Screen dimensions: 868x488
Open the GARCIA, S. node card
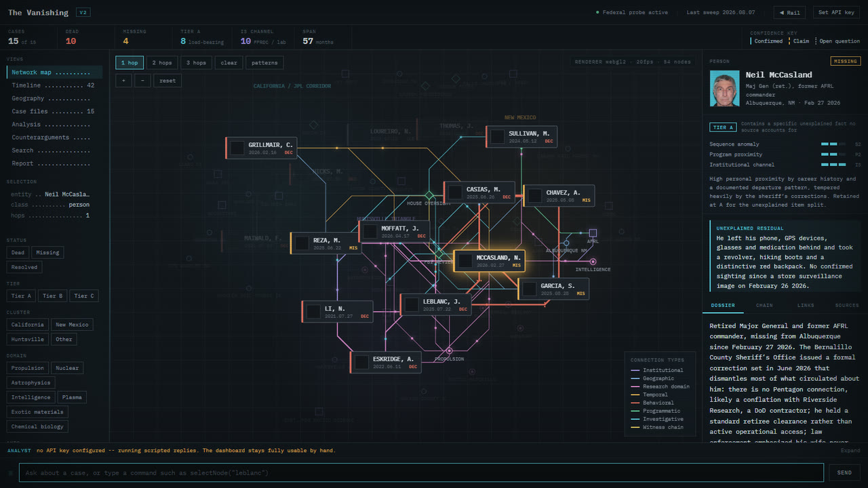[x=553, y=289]
